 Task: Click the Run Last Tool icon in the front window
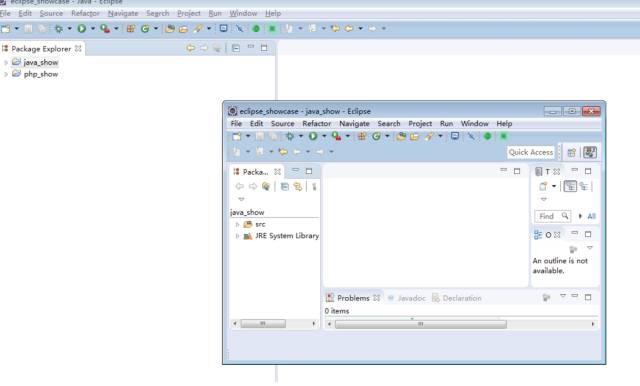point(337,136)
